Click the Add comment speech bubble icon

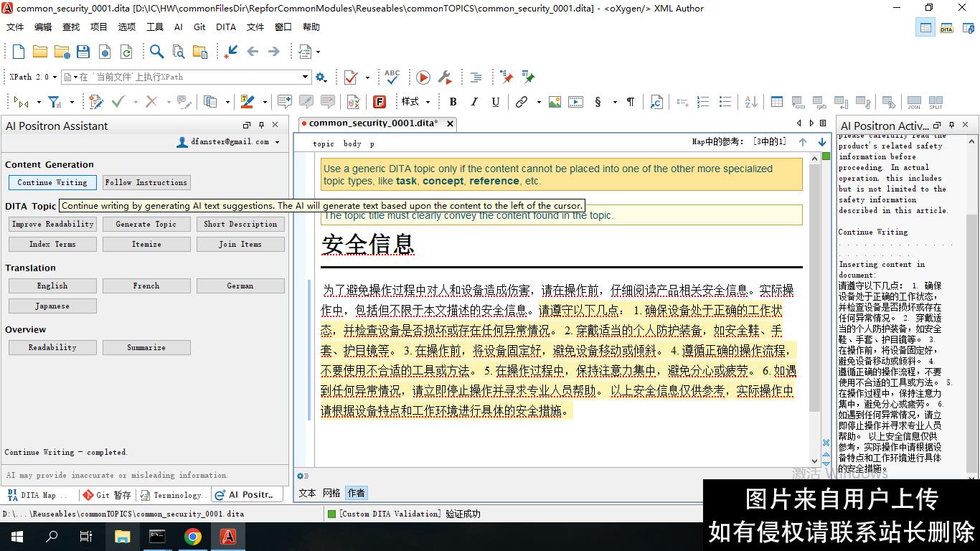[x=285, y=102]
